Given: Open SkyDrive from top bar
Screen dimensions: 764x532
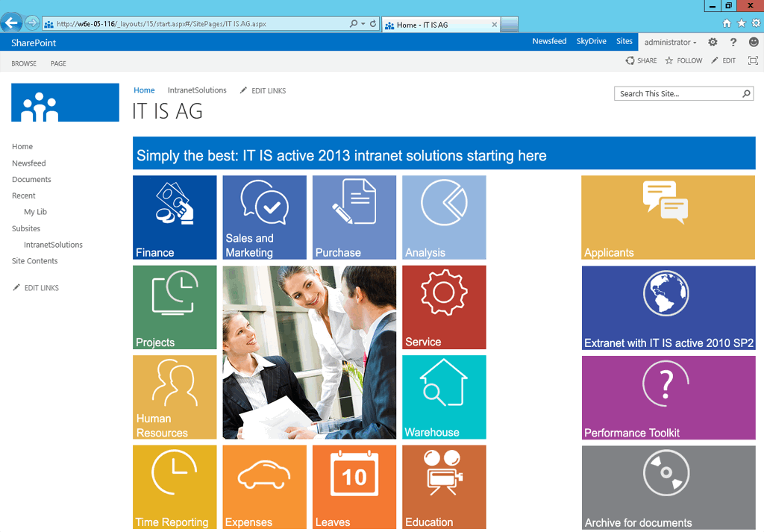Looking at the screenshot, I should coord(591,41).
